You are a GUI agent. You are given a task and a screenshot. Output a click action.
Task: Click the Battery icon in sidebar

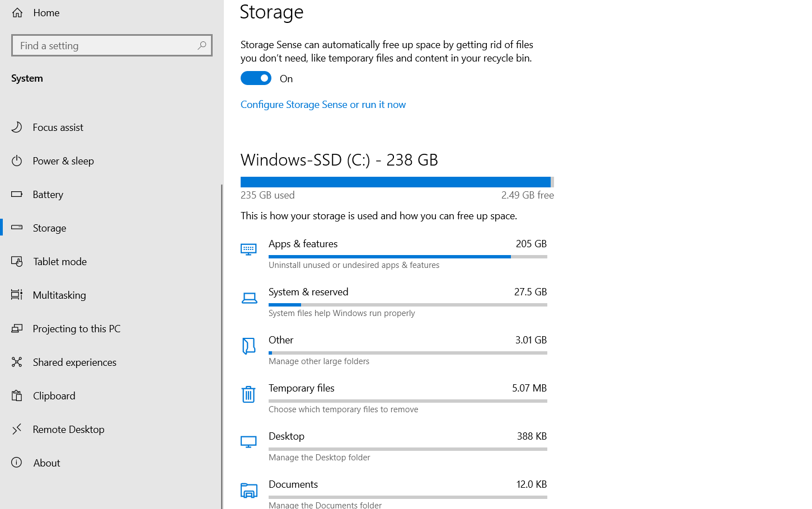click(17, 194)
